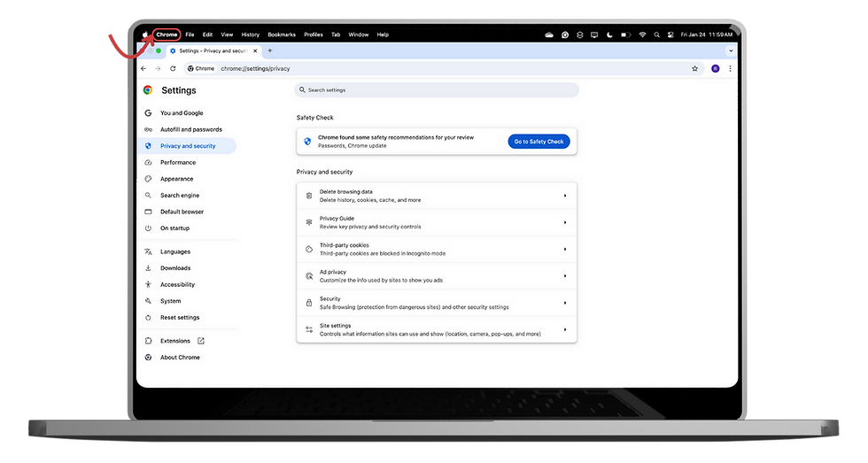Open Third-party cookies row
Screen dimensions: 868x463
(x=437, y=250)
